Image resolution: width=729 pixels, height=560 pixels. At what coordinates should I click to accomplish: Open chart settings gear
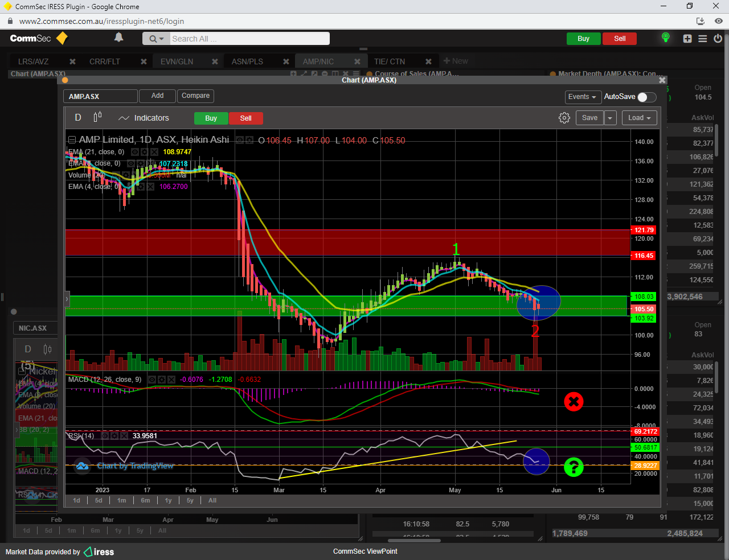[564, 118]
